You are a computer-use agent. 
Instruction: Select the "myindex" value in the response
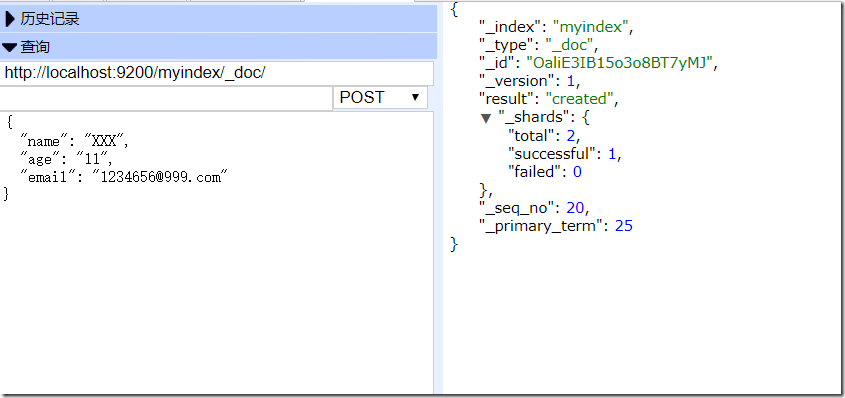[x=590, y=26]
